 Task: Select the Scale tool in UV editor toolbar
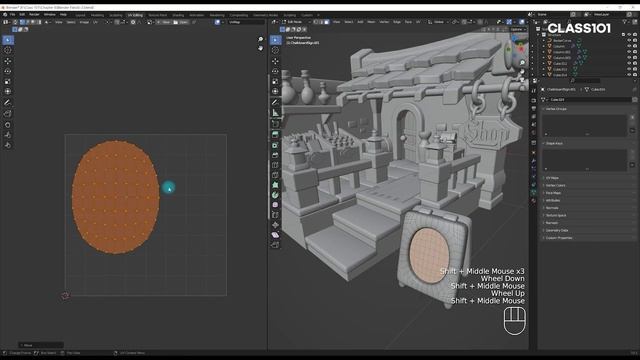click(x=8, y=81)
